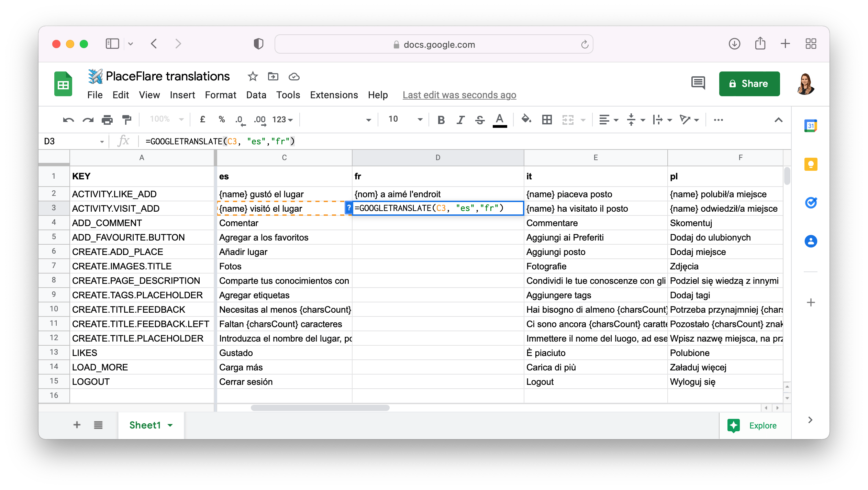868x490 pixels.
Task: Decrease decimal places
Action: (240, 120)
